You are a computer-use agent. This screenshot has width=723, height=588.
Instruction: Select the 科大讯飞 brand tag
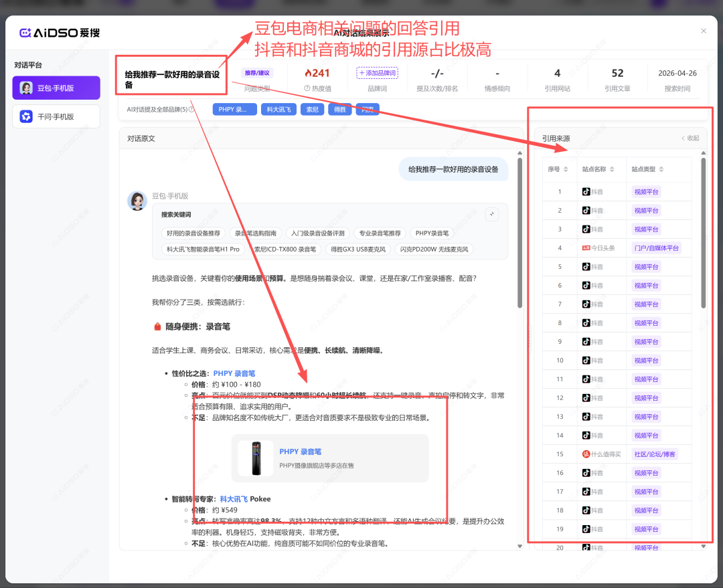pyautogui.click(x=278, y=109)
